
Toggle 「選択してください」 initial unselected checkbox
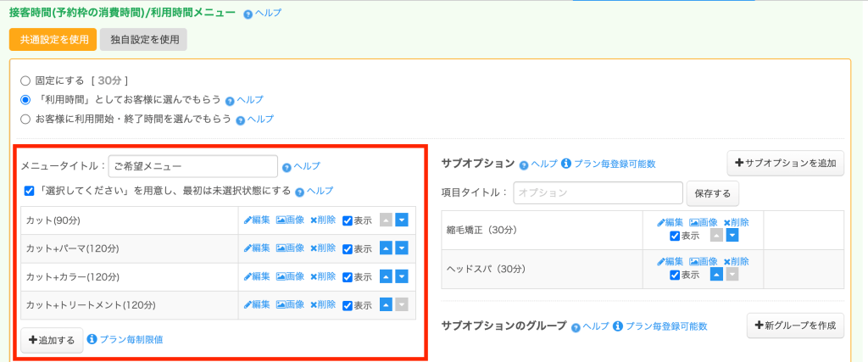pos(30,191)
